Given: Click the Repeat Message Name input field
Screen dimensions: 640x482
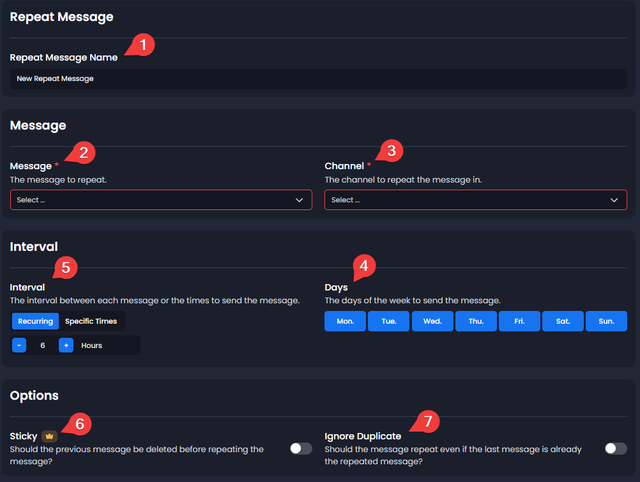Looking at the screenshot, I should [318, 79].
